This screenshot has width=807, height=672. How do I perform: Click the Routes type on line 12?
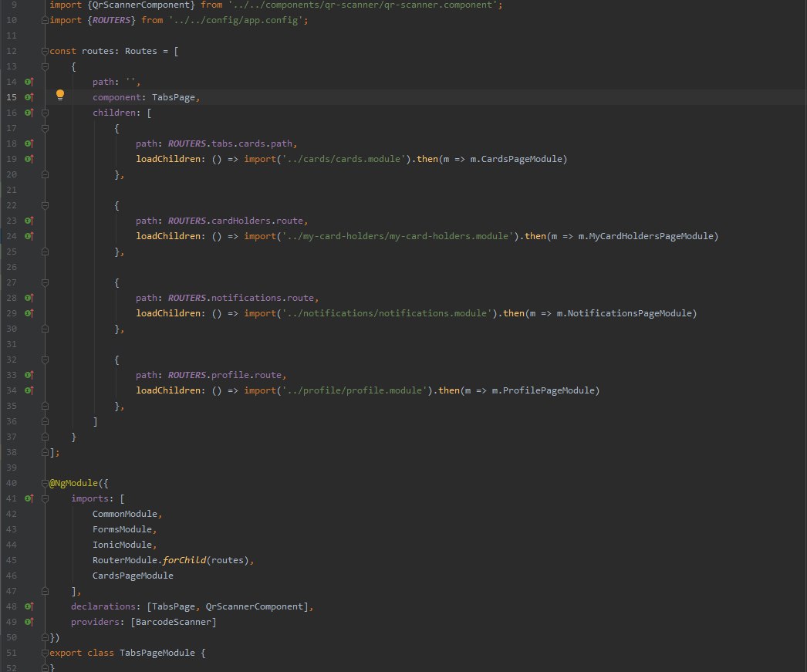141,51
